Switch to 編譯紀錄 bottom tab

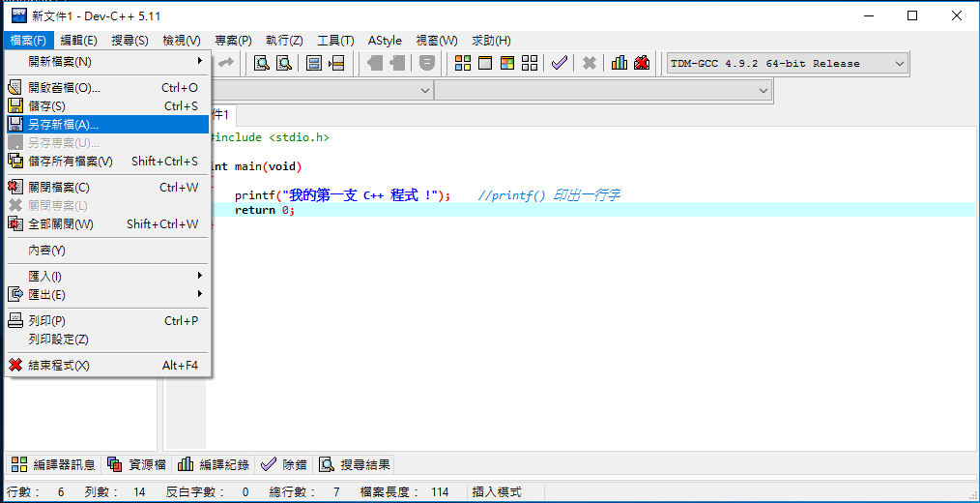tap(214, 464)
